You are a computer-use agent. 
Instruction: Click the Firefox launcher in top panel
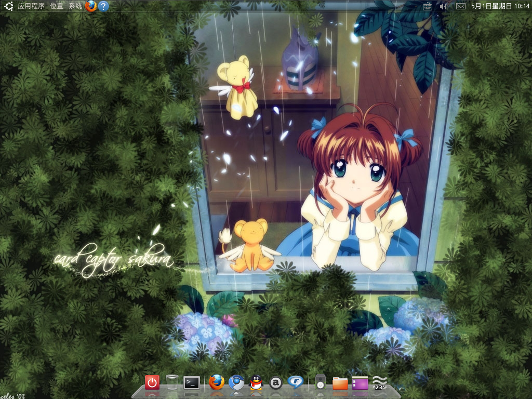(x=91, y=6)
